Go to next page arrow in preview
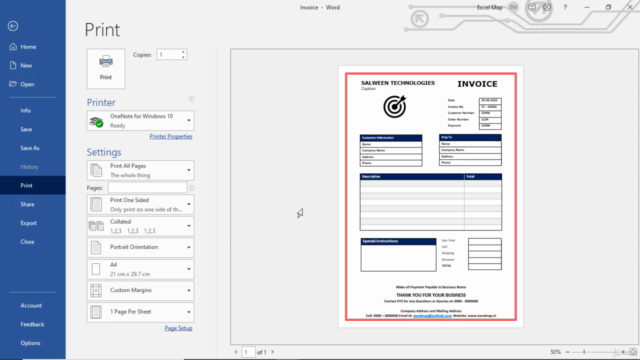The width and height of the screenshot is (640, 360). tap(273, 352)
